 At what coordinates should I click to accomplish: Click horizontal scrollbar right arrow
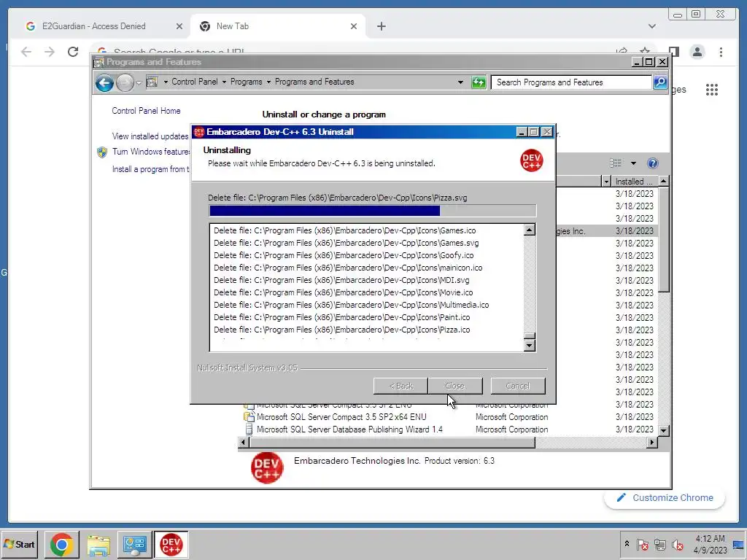click(x=652, y=443)
